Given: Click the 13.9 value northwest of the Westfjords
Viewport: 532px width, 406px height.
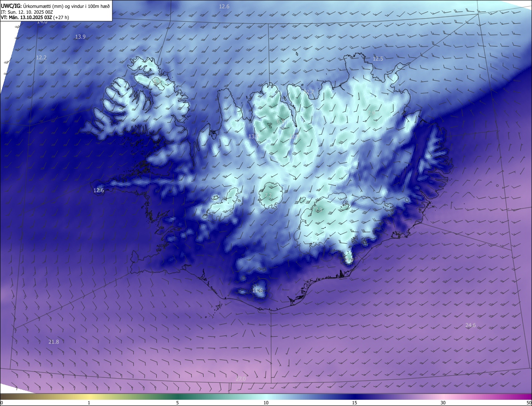Looking at the screenshot, I should coord(80,37).
